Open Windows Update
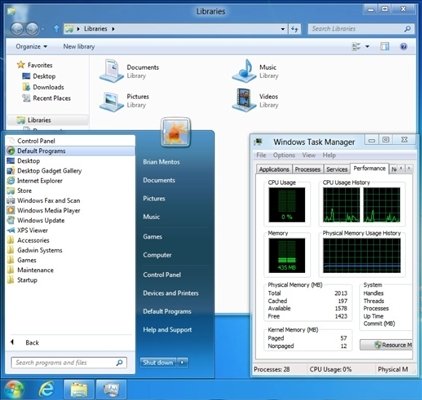 click(70, 220)
